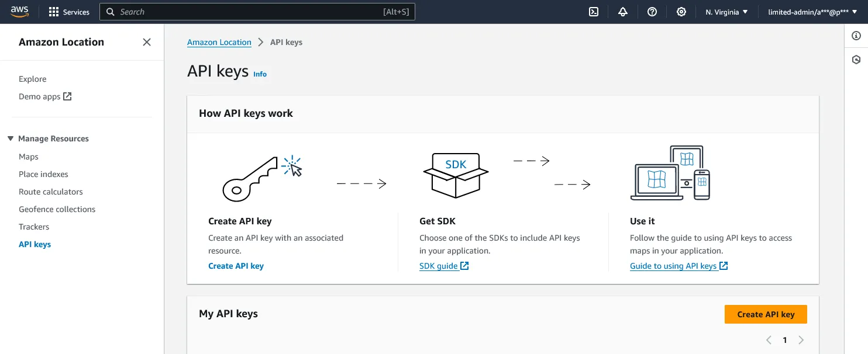Open the limited-admin account menu

tap(812, 12)
